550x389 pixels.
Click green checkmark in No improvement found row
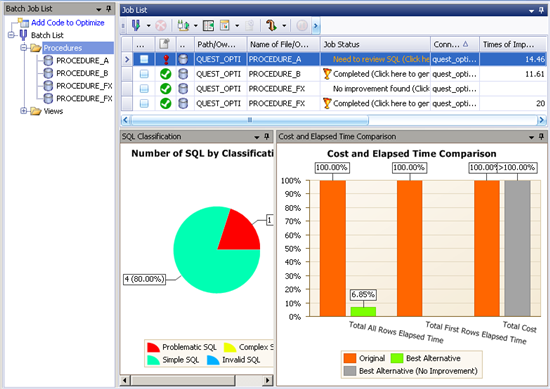(x=166, y=89)
